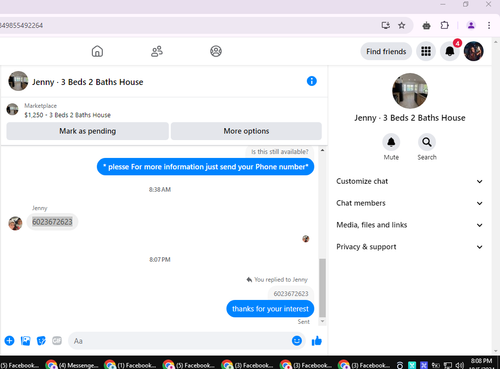Switch to the (4) Messenger taskbar window
The image size is (500, 369).
pos(73,365)
